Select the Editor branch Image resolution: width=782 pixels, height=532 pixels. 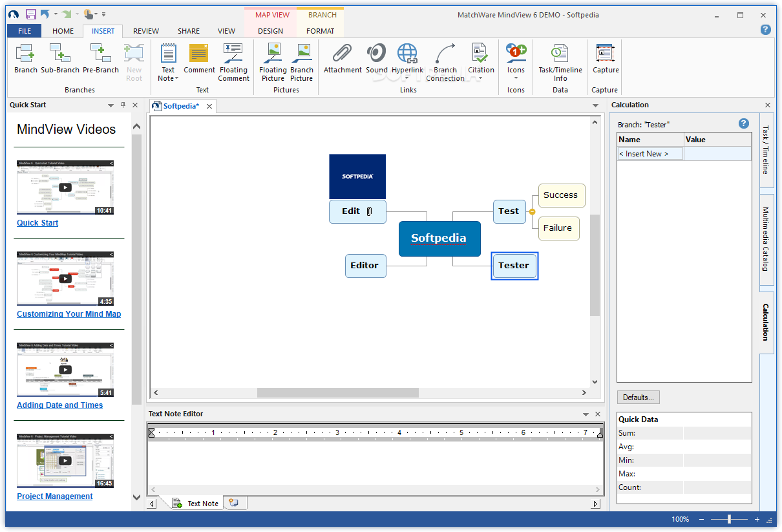pyautogui.click(x=366, y=266)
